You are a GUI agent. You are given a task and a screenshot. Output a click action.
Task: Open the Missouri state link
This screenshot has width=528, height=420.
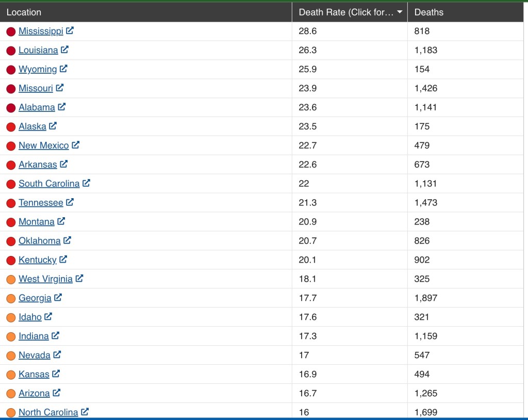(36, 88)
